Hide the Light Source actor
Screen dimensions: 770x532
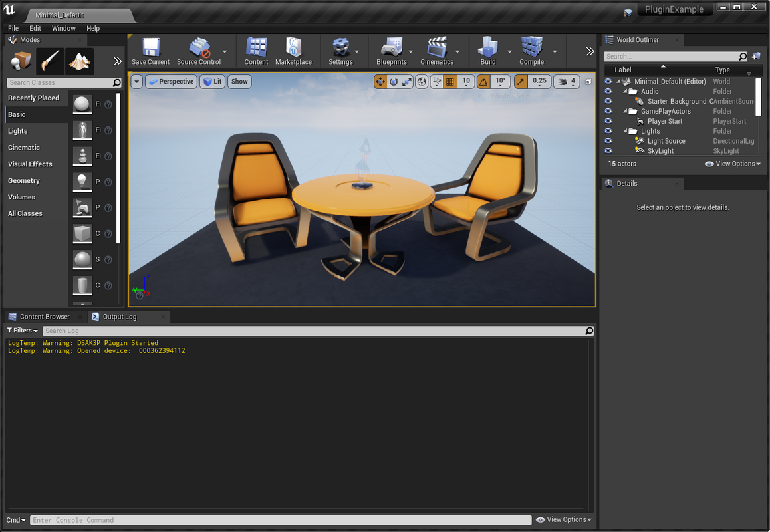tap(608, 141)
